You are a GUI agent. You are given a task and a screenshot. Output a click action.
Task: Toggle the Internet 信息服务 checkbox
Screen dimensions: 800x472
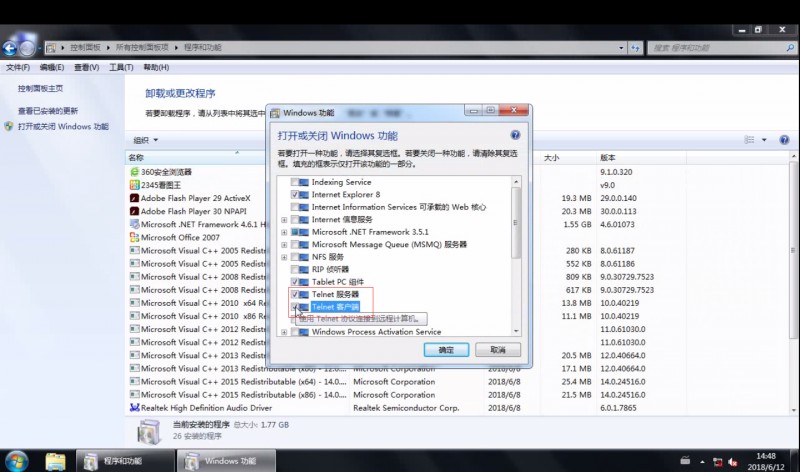click(295, 219)
